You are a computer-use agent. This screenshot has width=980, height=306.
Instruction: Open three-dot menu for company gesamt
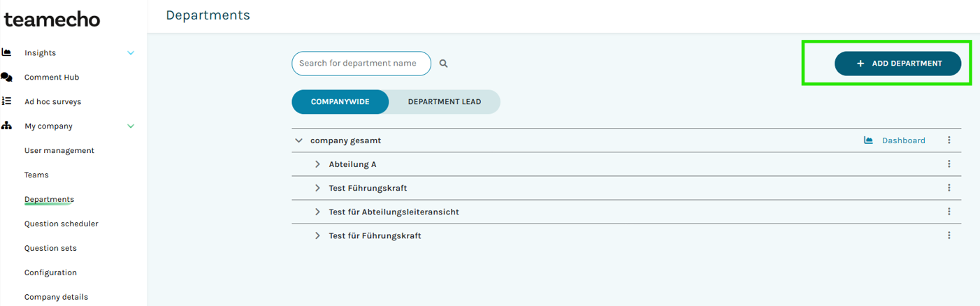(949, 140)
